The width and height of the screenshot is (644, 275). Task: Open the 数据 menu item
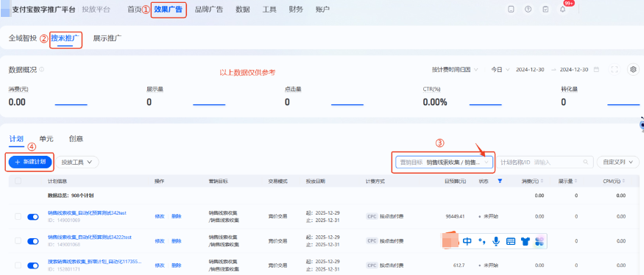pos(243,10)
